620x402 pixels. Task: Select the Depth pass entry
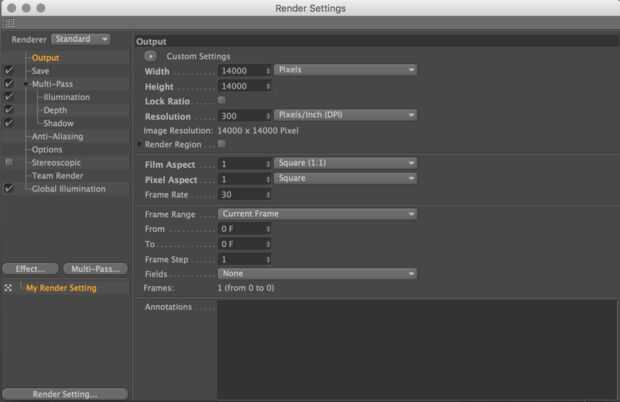(x=55, y=110)
